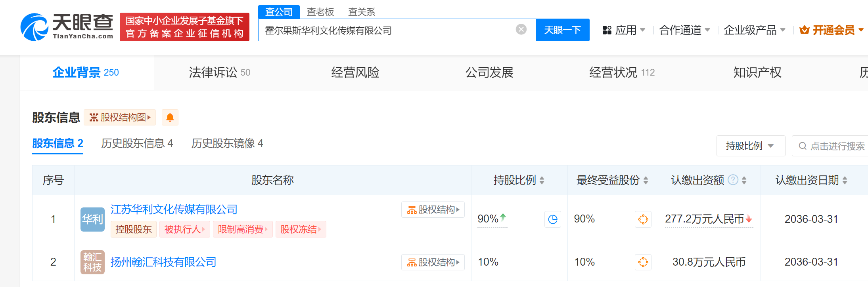868x287 pixels.
Task: Sort by 认缴出资日期 column arrows
Action: [845, 181]
